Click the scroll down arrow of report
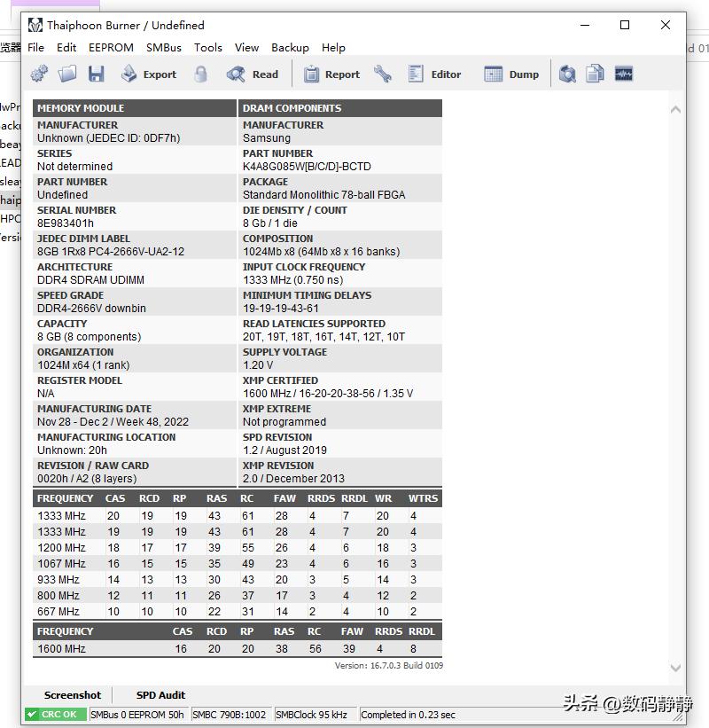Screen dimensions: 709x728 click(x=675, y=668)
